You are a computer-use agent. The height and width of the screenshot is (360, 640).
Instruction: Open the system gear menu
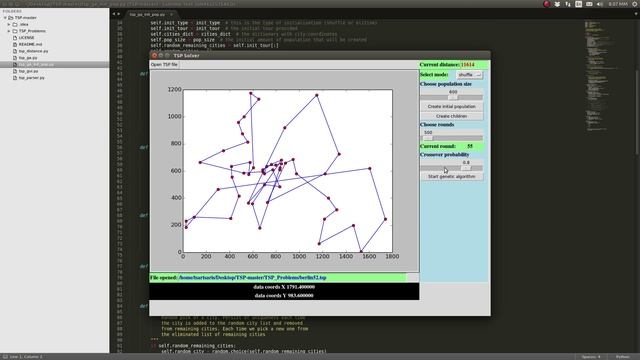635,4
